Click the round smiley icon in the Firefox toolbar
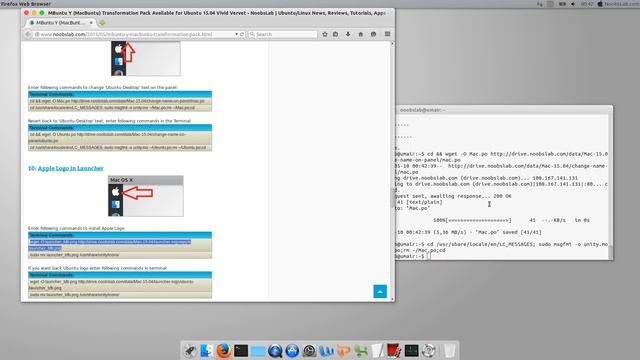The image size is (640, 360). [373, 34]
